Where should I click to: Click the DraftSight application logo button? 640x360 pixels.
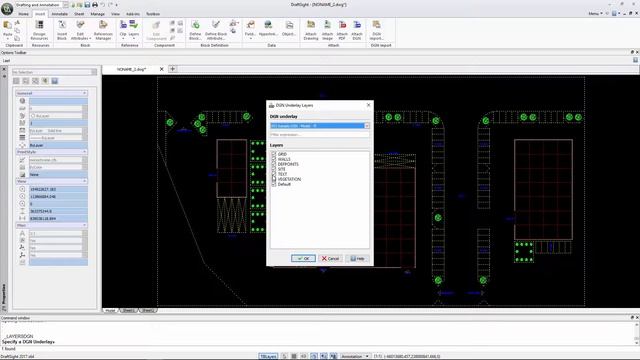(7, 9)
